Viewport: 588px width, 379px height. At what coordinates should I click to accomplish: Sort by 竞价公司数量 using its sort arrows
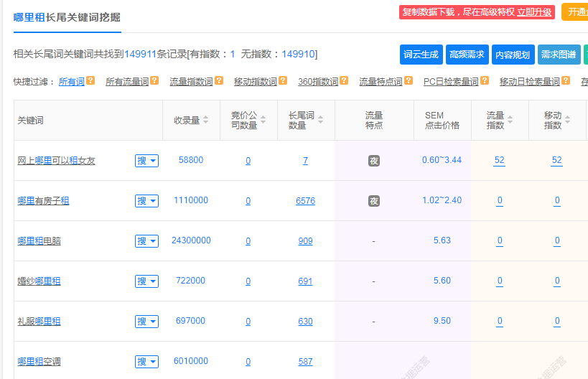point(263,120)
